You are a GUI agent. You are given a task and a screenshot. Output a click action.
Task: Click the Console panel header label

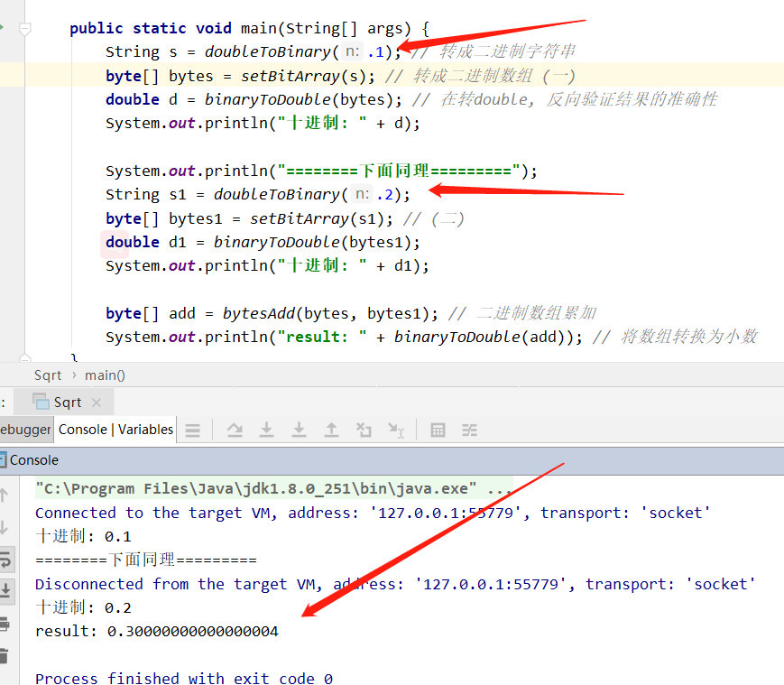[x=34, y=460]
